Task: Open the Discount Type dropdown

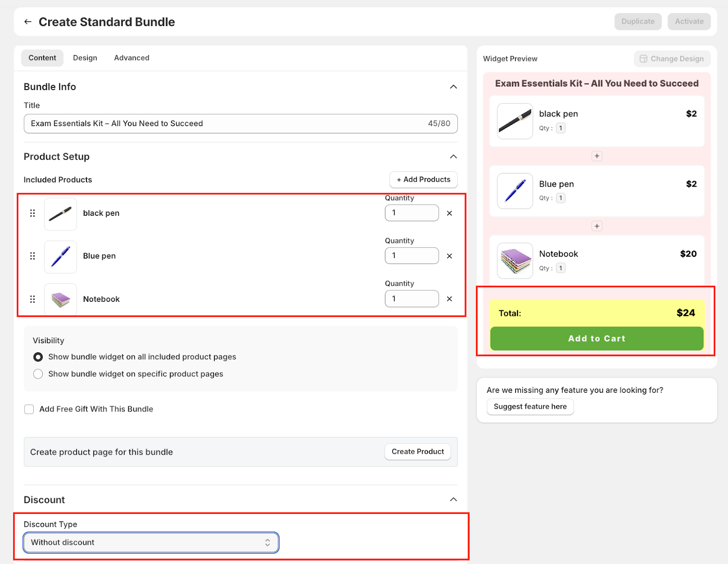Action: 151,543
